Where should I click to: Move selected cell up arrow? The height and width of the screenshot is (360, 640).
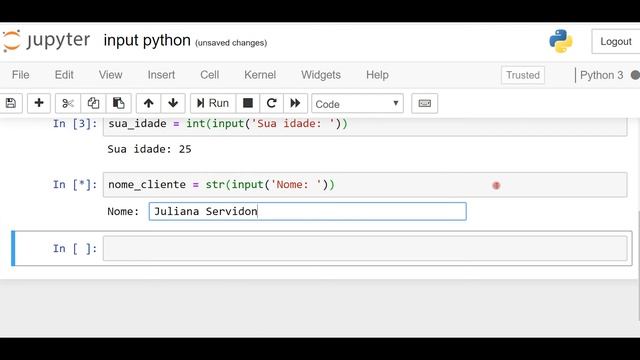[149, 103]
